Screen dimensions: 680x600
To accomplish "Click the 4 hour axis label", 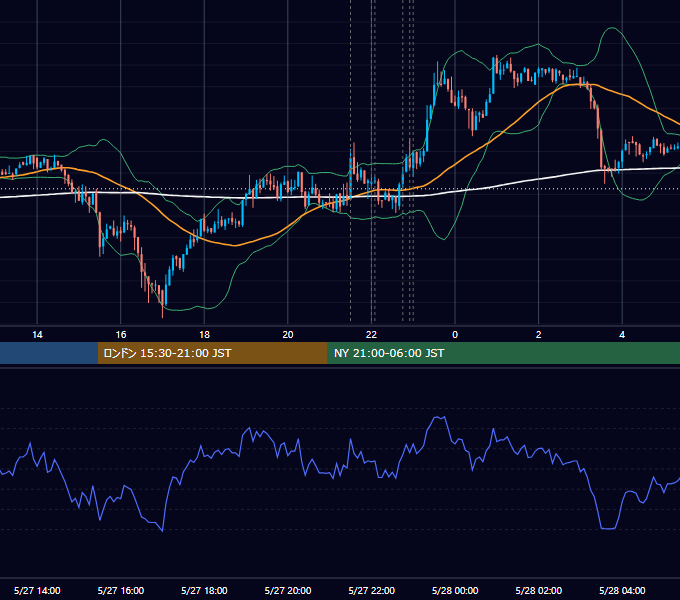I will (x=622, y=335).
